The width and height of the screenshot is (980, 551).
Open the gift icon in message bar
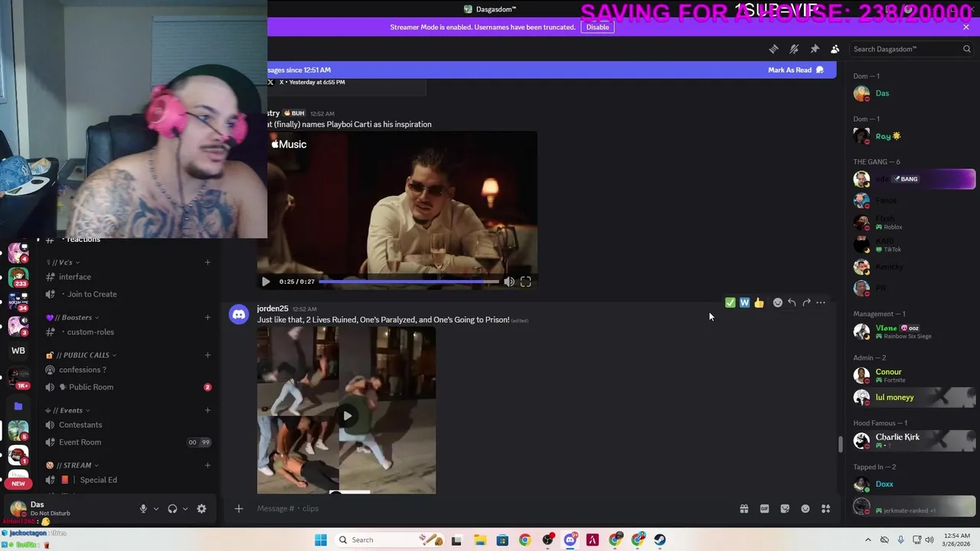tap(743, 509)
